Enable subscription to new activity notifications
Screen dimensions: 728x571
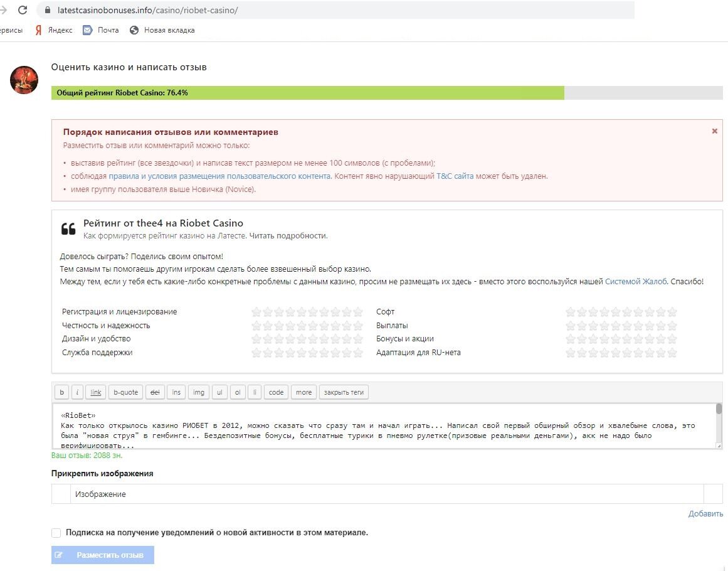coord(56,533)
